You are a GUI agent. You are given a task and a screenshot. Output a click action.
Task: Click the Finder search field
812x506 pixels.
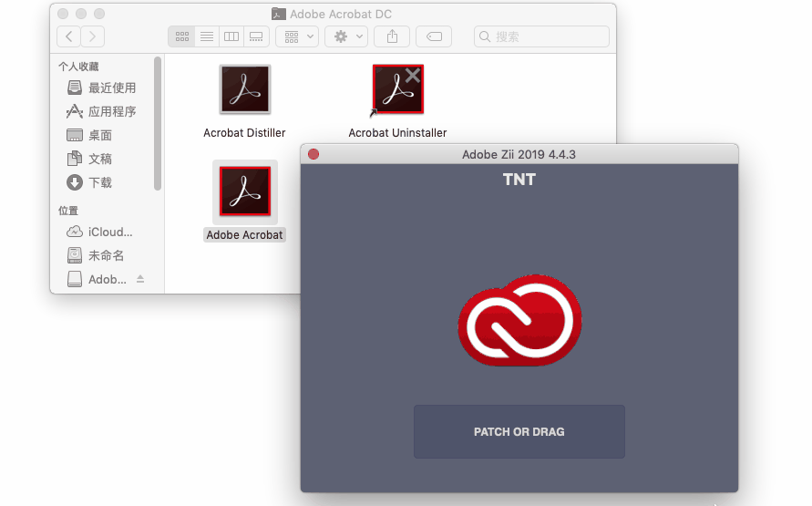(541, 36)
